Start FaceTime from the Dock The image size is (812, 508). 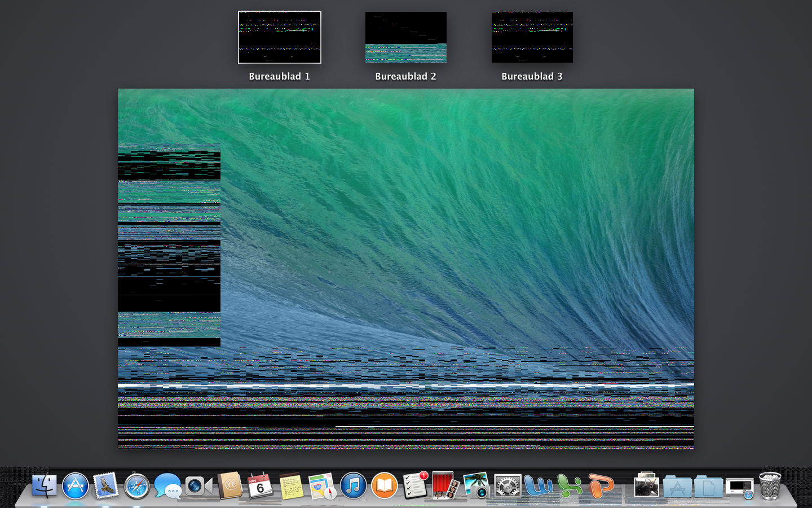[x=198, y=486]
